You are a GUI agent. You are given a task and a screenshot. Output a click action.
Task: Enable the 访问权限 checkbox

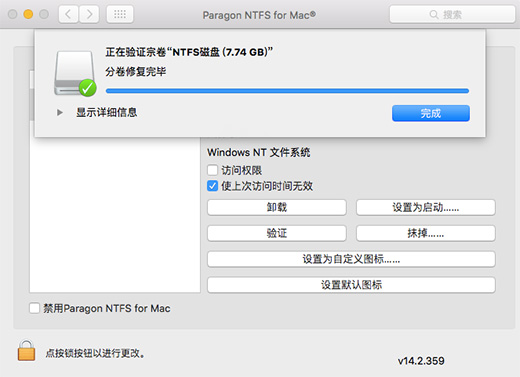tap(212, 170)
